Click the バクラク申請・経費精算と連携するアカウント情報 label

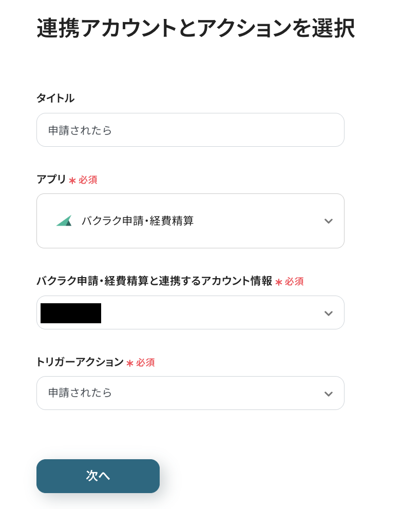[154, 281]
